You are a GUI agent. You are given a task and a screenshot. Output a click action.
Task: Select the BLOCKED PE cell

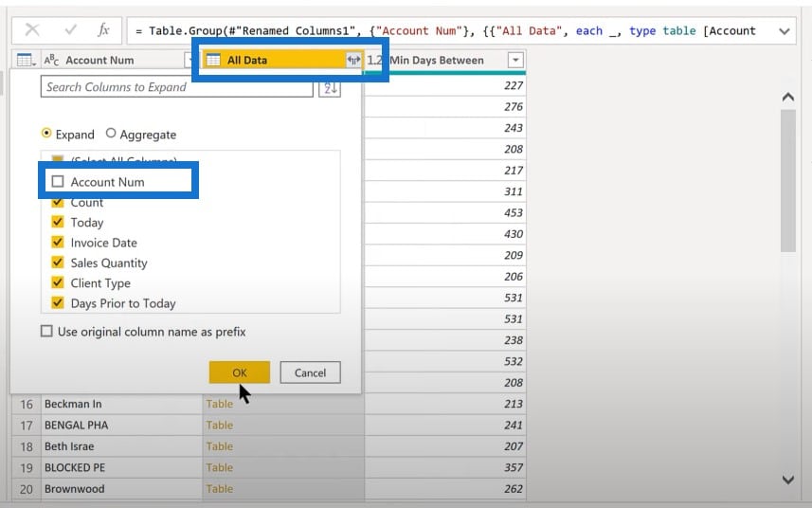pos(121,467)
